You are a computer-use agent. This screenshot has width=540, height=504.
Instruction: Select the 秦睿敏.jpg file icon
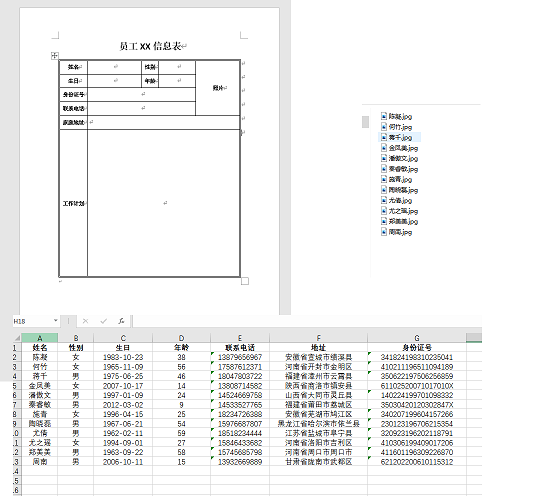tap(384, 169)
